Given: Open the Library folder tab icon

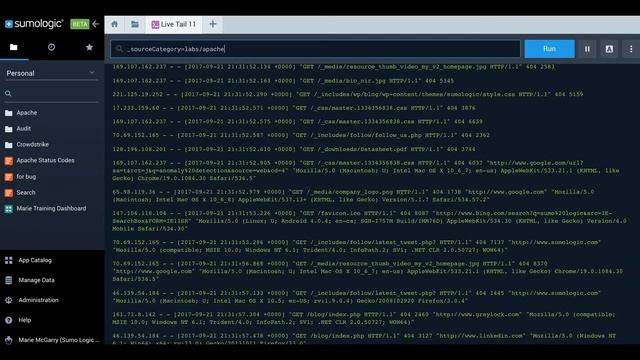Looking at the screenshot, I should 135,24.
